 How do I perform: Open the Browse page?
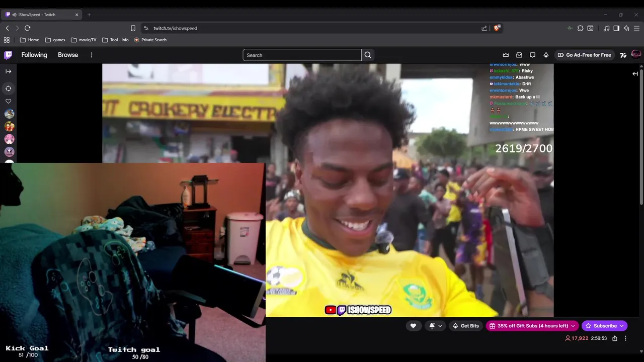(x=68, y=55)
